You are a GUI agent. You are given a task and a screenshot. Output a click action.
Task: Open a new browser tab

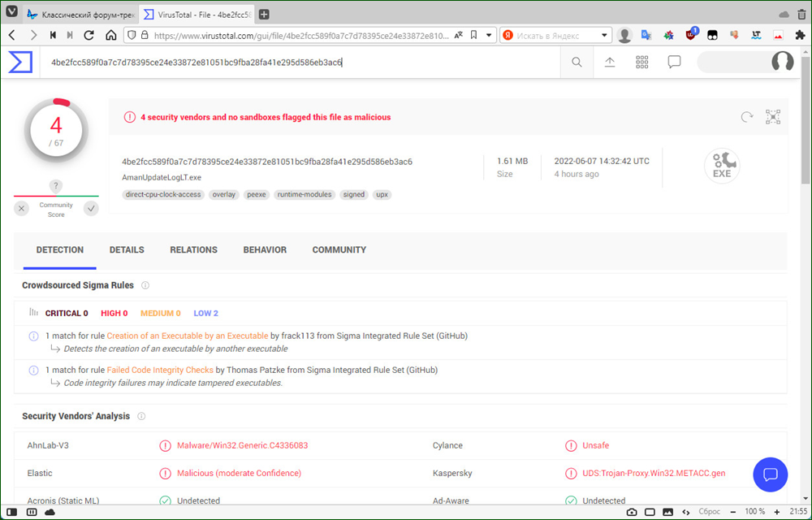coord(264,15)
